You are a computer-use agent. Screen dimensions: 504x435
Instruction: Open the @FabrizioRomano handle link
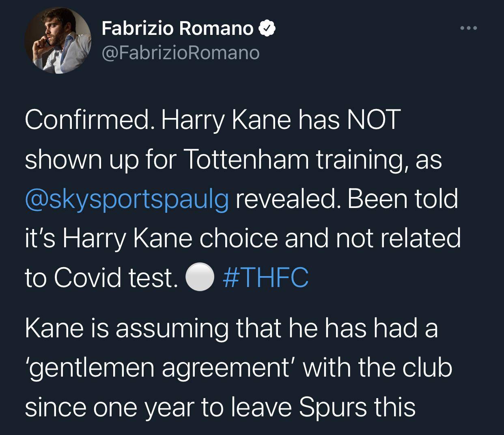180,53
